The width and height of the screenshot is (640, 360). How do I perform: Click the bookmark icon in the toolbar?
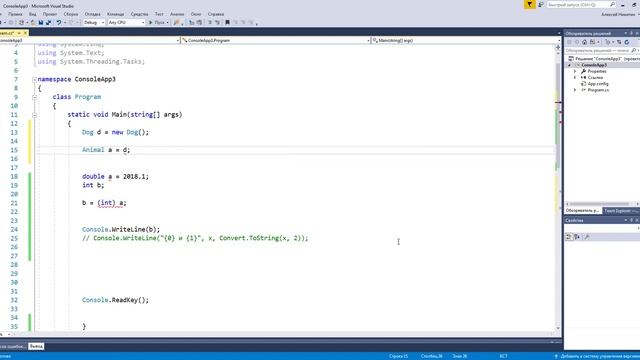(x=227, y=22)
